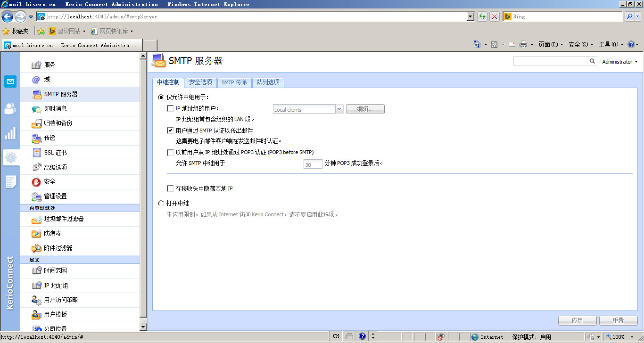Select the mail.hiserv.cn browser tab
Image resolution: width=644 pixels, height=343 pixels.
[x=72, y=45]
